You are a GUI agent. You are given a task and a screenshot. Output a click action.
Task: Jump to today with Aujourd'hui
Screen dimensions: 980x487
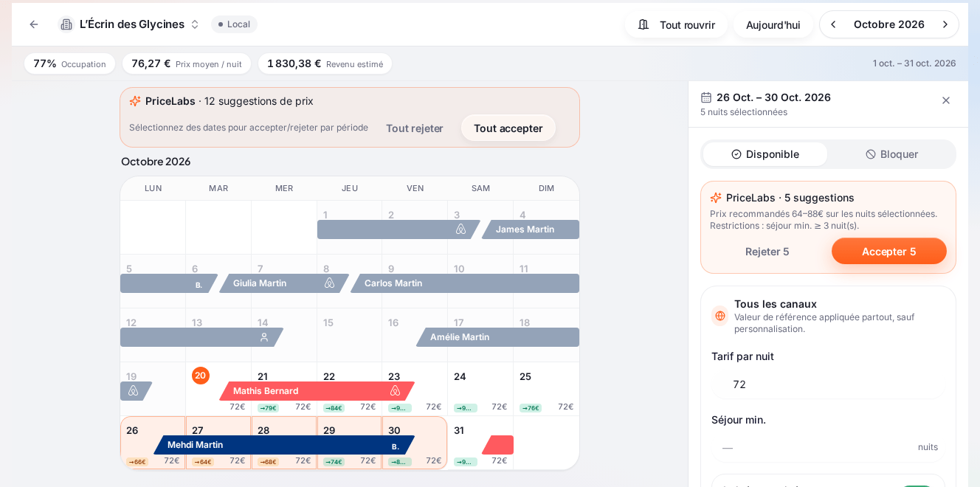(773, 24)
